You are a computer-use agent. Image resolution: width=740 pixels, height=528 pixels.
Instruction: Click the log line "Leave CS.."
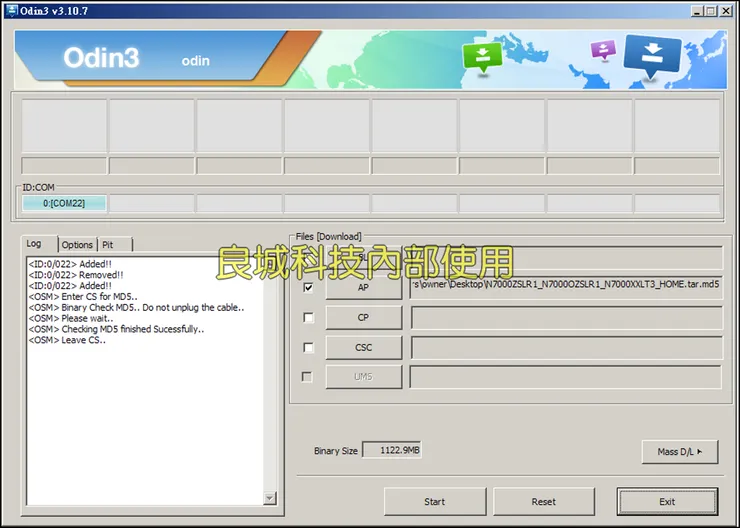[67, 340]
